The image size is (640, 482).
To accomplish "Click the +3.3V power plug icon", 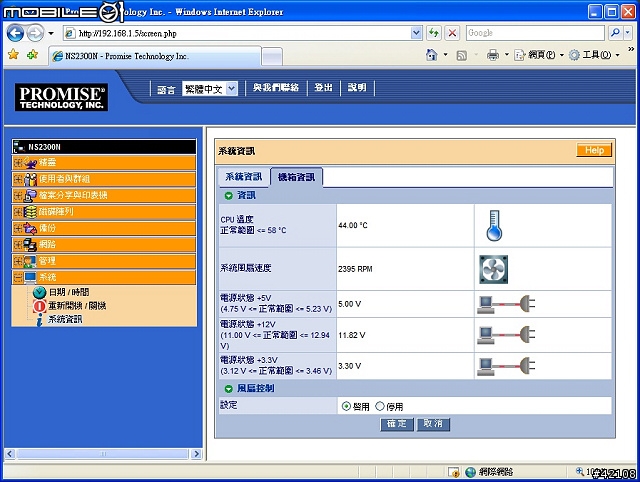I will 506,366.
